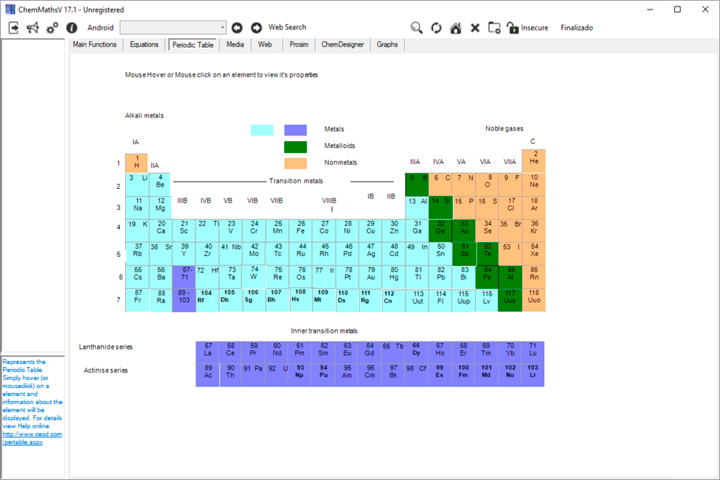Viewport: 720px width, 480px height.
Task: Select the 57-71 lanthanide placeholder cell
Action: [x=184, y=277]
